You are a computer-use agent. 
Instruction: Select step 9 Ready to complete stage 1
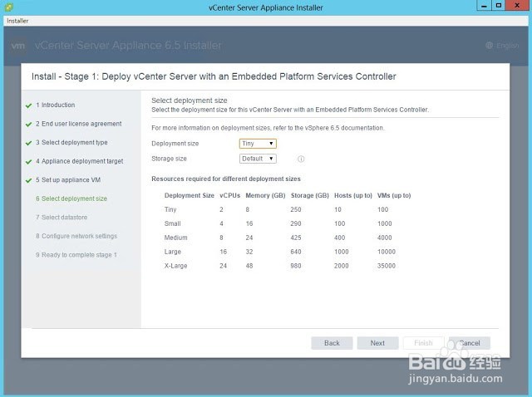click(x=76, y=255)
